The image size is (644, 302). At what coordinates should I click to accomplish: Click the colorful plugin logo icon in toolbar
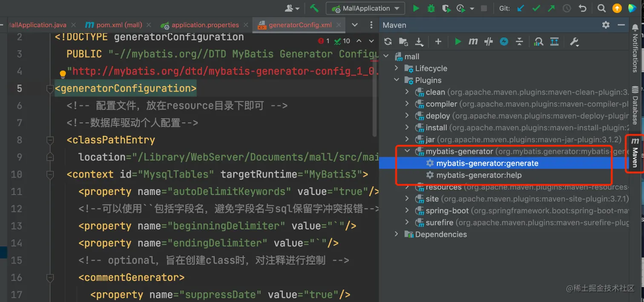[632, 8]
